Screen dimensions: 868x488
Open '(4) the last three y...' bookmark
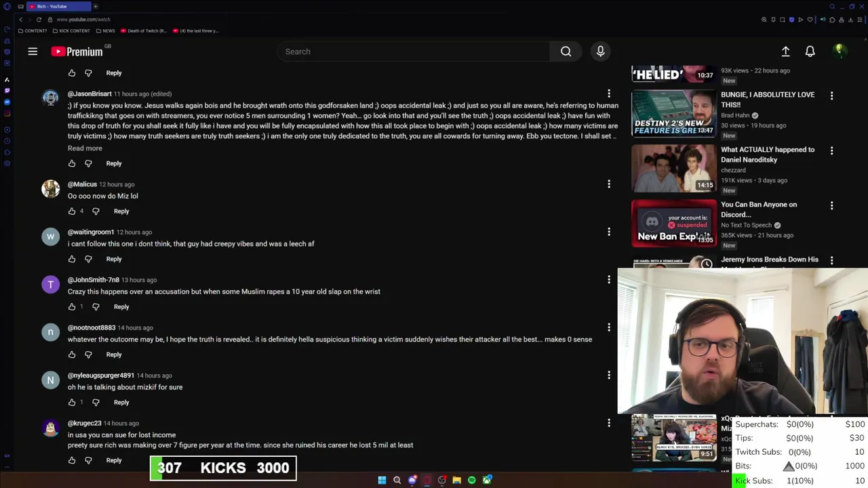click(196, 30)
